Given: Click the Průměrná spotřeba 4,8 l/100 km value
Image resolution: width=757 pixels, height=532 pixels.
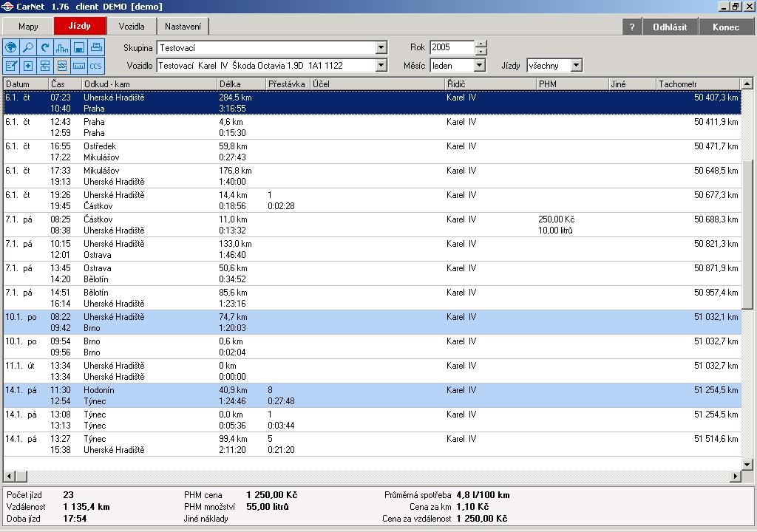Looking at the screenshot, I should point(483,495).
